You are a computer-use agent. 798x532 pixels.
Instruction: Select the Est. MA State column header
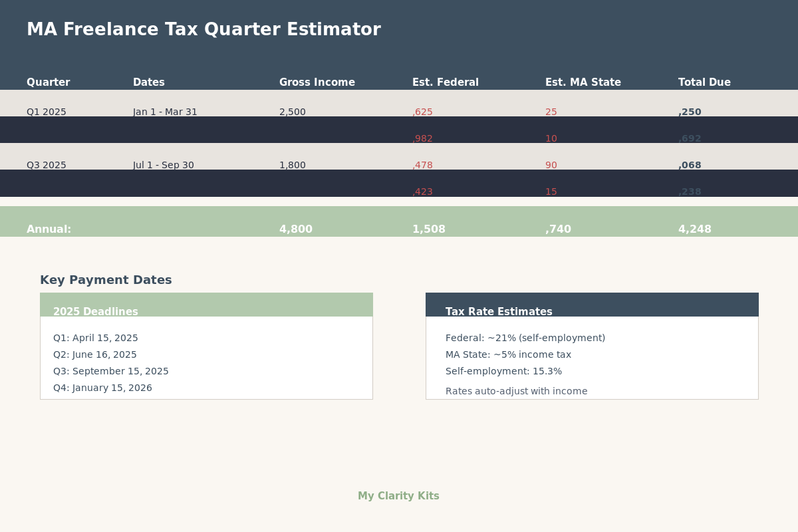(x=583, y=82)
